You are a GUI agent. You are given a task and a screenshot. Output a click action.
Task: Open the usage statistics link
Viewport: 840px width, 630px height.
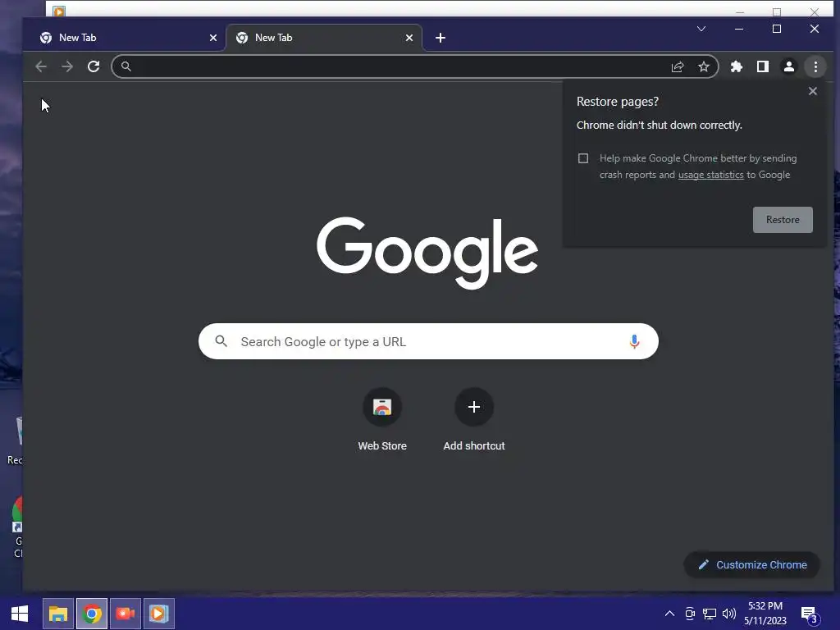[711, 175]
